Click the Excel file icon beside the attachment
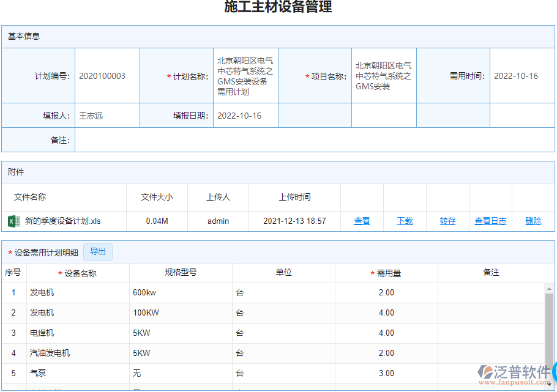Screen dimensions: 557x392 pos(13,220)
